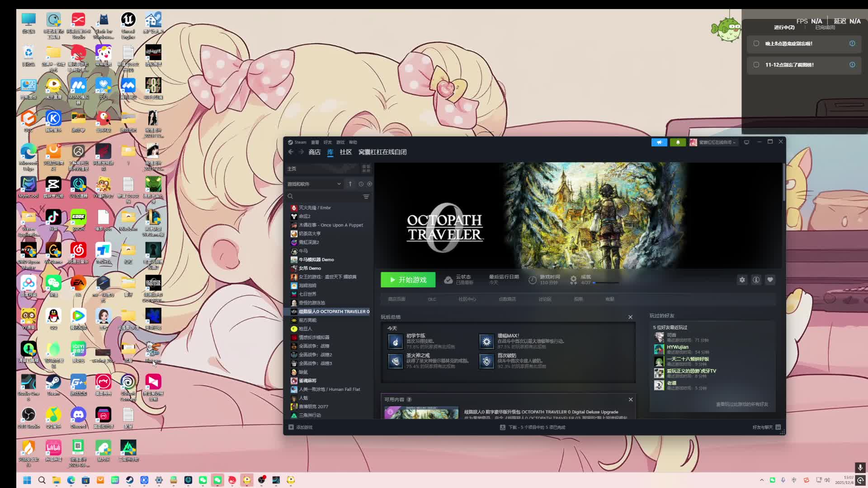Screen dimensions: 868x488
Task: Open the account name dropdown menu
Action: [717, 142]
